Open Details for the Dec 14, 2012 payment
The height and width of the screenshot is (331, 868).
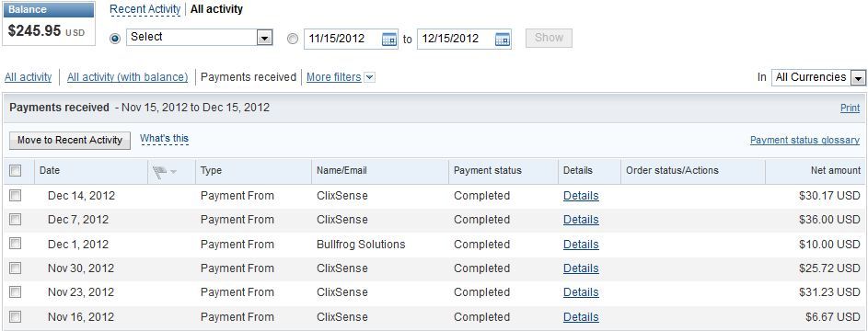(x=581, y=196)
